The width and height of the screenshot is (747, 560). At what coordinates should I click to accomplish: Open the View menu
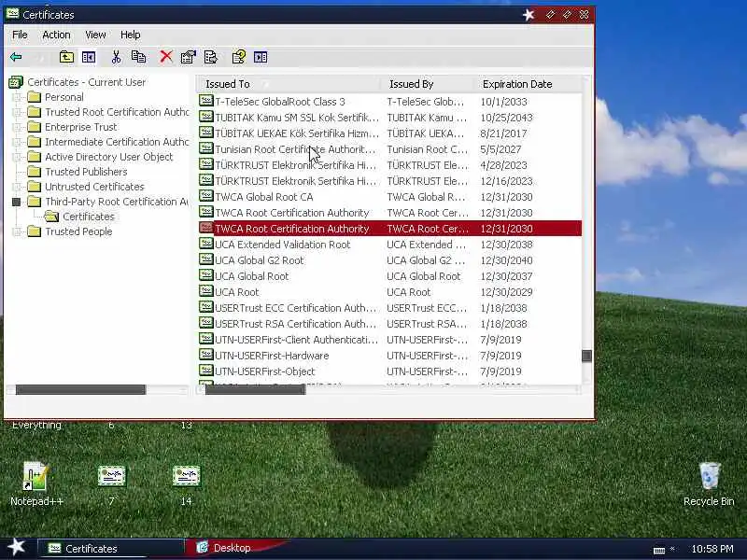[95, 35]
